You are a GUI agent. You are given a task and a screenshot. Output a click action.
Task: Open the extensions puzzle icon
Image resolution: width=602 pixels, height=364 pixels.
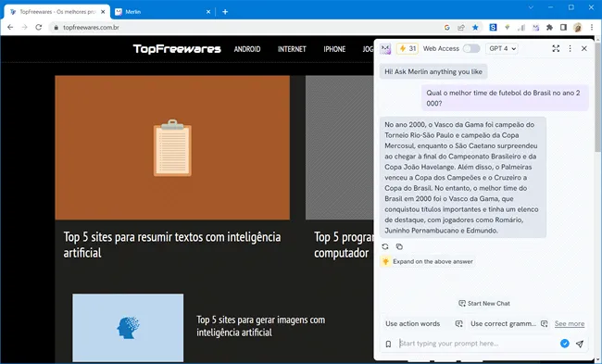(x=549, y=27)
